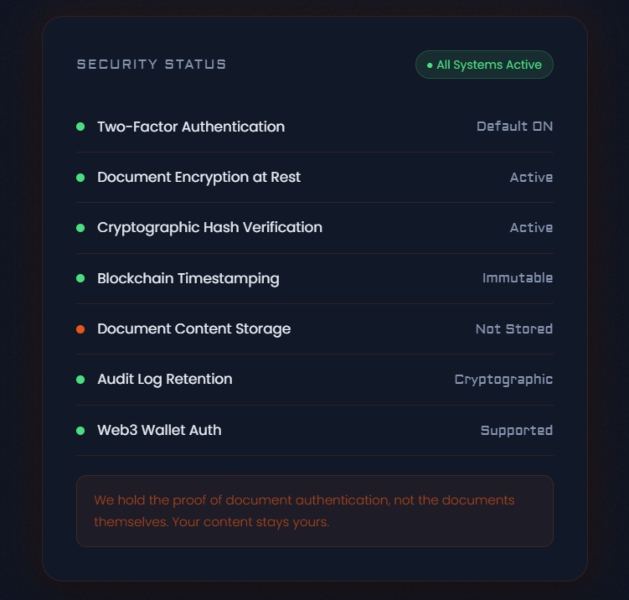
Task: Click the status dot for Blockchain Timestamping
Action: [81, 279]
